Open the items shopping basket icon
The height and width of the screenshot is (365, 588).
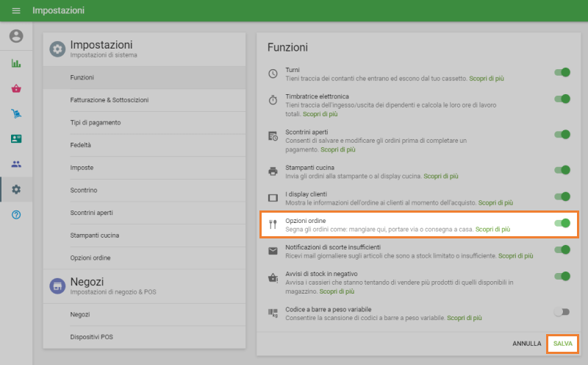coord(16,88)
